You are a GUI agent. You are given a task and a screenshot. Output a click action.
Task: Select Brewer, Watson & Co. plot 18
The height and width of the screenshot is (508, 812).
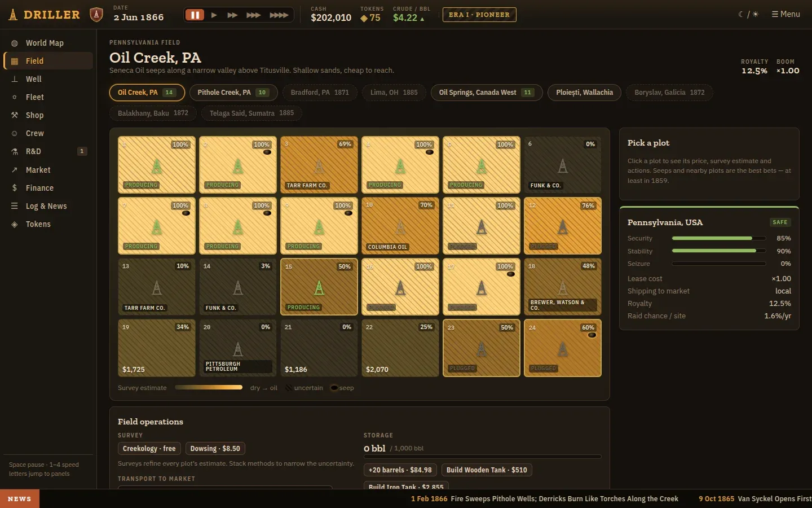coord(563,287)
